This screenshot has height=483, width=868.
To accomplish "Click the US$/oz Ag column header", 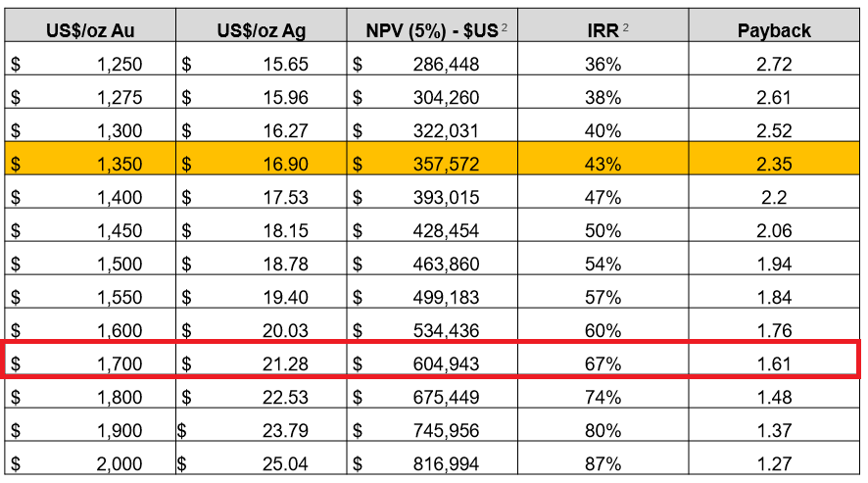I will click(x=262, y=30).
